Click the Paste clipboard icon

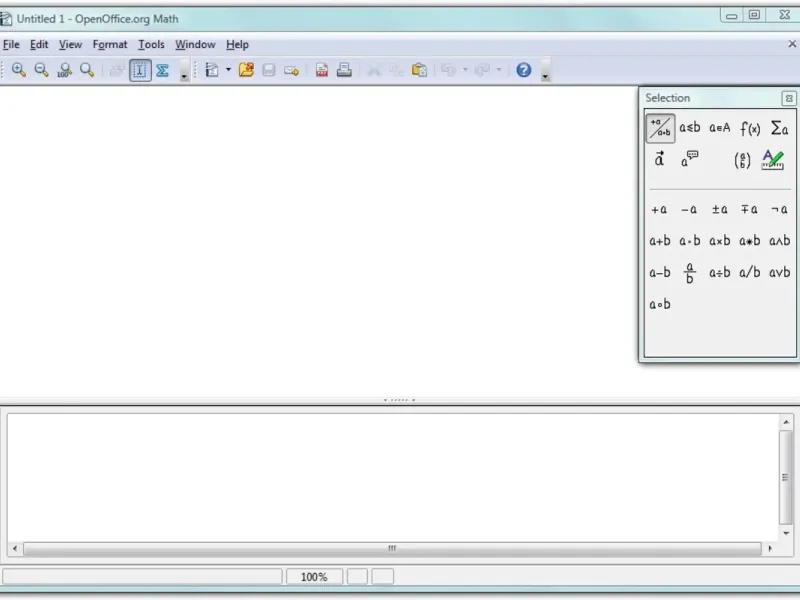[419, 70]
